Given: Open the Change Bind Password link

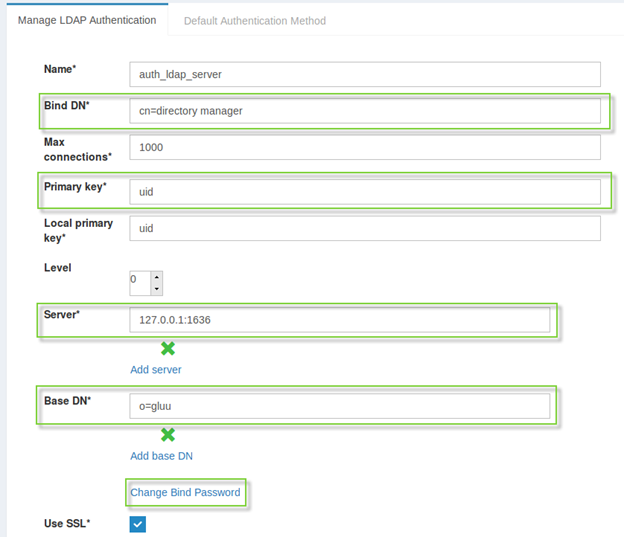Looking at the screenshot, I should pyautogui.click(x=185, y=492).
